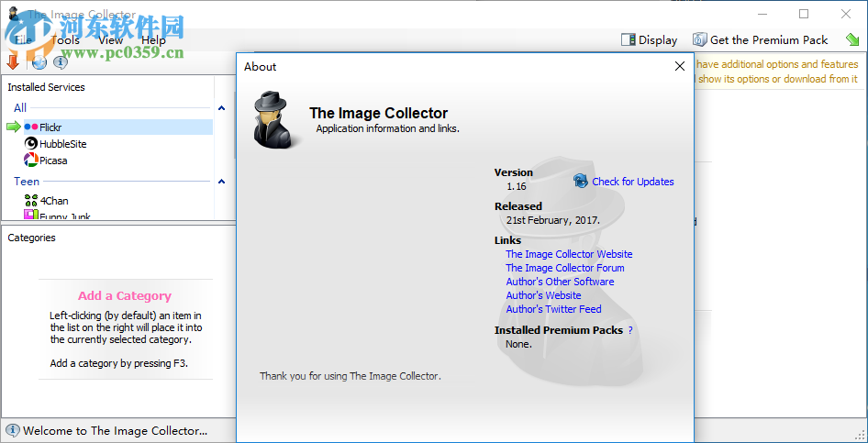Click the Teen group header
Screen dimensions: 868x443
pyautogui.click(x=27, y=182)
